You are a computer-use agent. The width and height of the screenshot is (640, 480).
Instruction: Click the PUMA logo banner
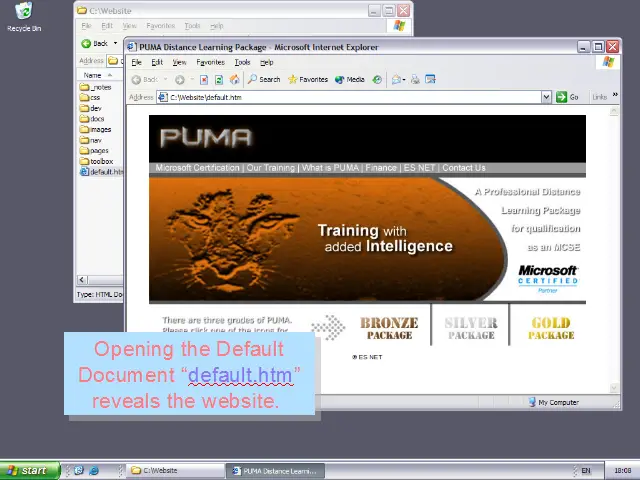coord(206,138)
